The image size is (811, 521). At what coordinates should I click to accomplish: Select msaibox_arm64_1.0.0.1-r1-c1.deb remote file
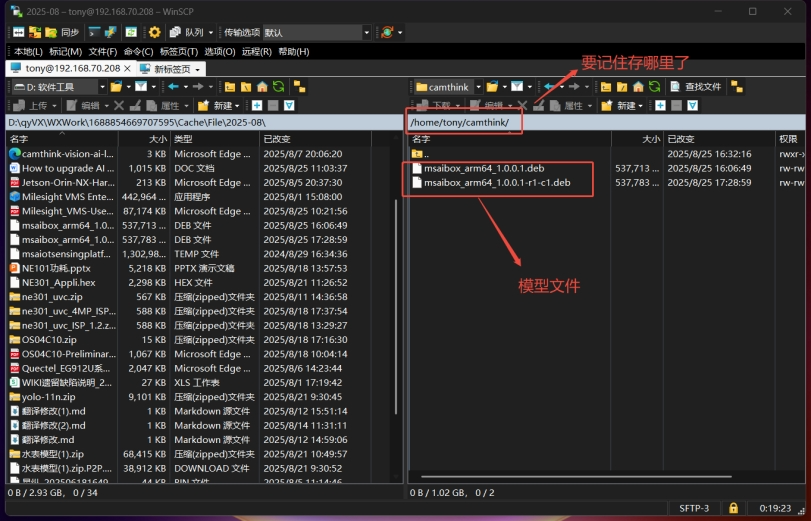point(497,183)
